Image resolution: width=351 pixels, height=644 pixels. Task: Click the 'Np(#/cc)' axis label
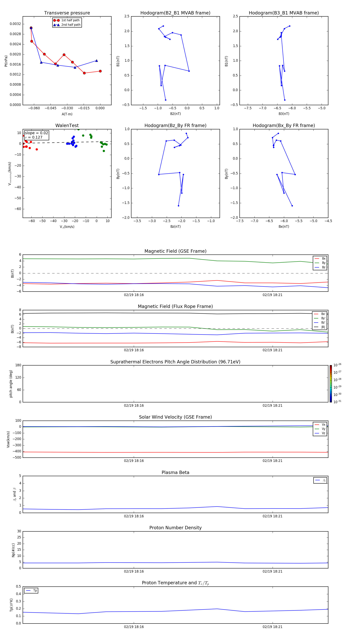coord(13,550)
